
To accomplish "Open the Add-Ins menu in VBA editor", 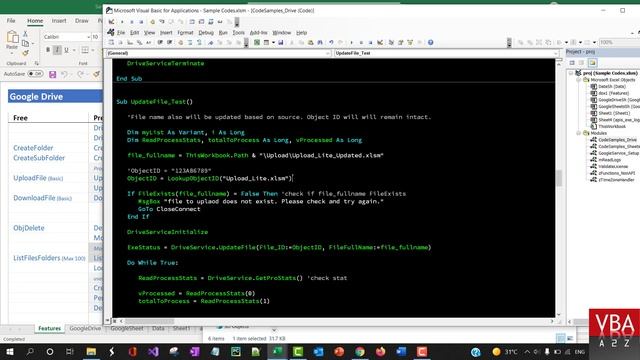I will [x=258, y=33].
